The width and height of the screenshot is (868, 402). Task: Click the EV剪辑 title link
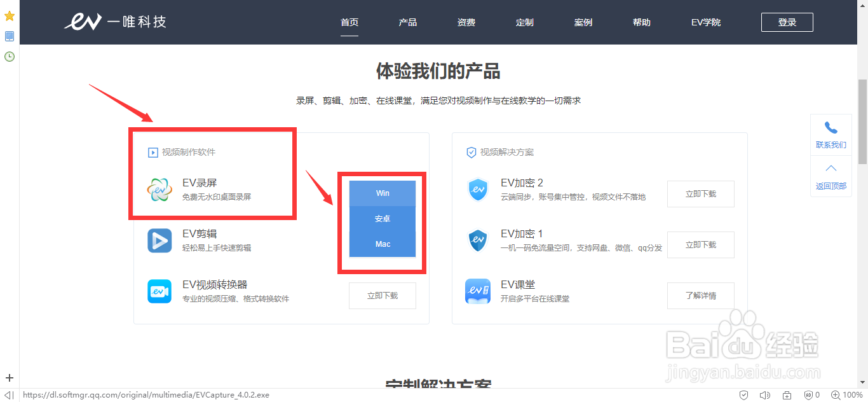click(200, 234)
